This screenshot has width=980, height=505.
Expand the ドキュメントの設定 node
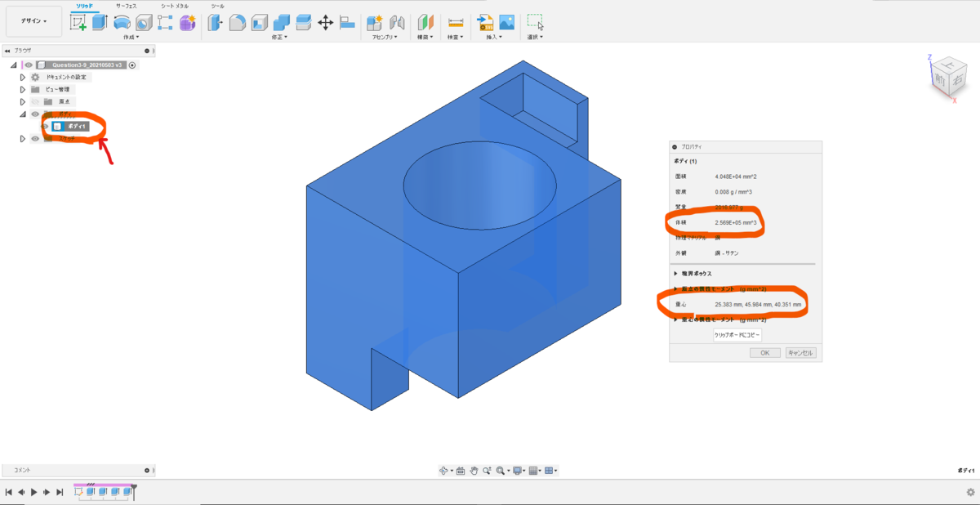tap(23, 77)
